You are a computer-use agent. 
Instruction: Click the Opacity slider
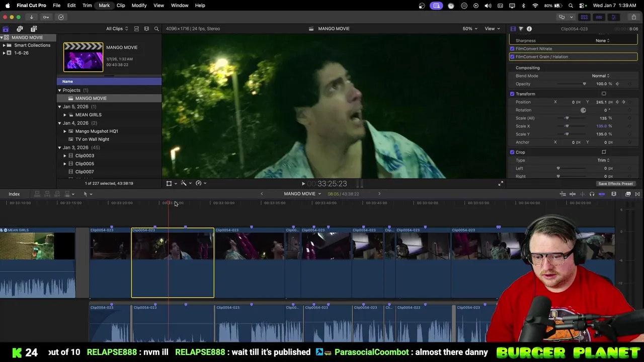[x=572, y=84]
